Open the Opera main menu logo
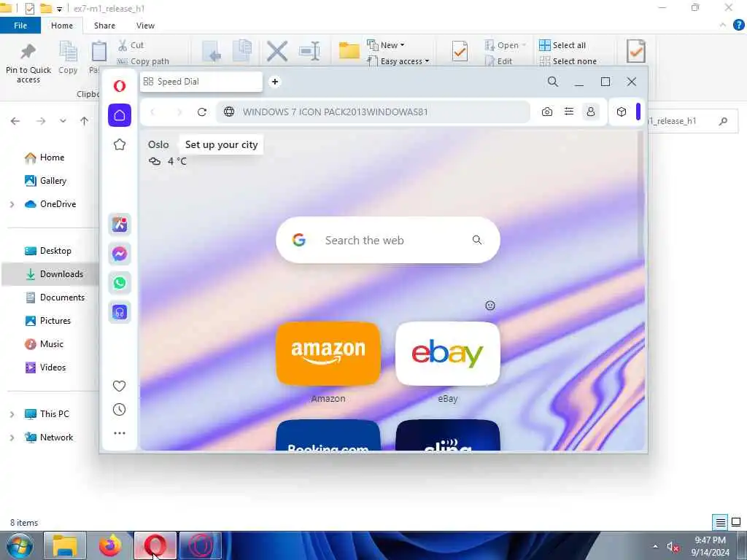 pos(120,86)
